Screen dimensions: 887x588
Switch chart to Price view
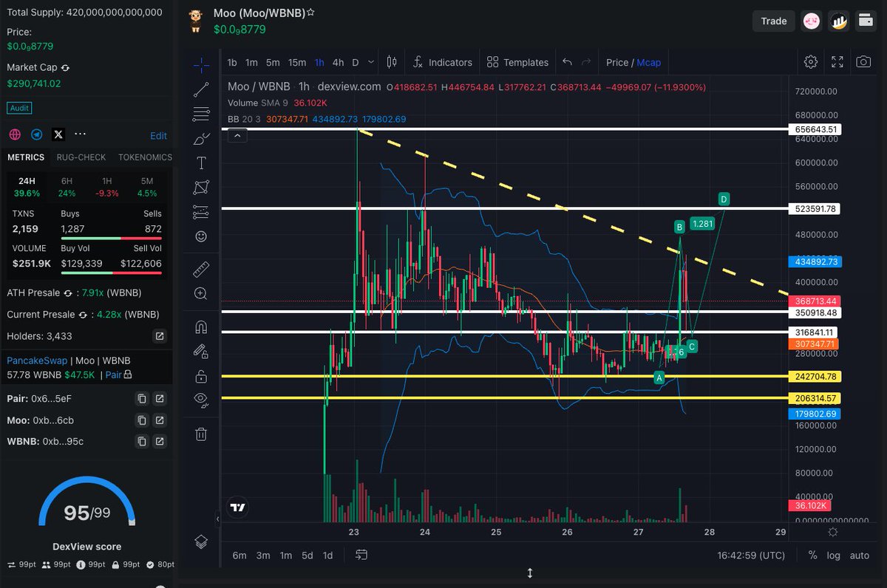point(617,63)
